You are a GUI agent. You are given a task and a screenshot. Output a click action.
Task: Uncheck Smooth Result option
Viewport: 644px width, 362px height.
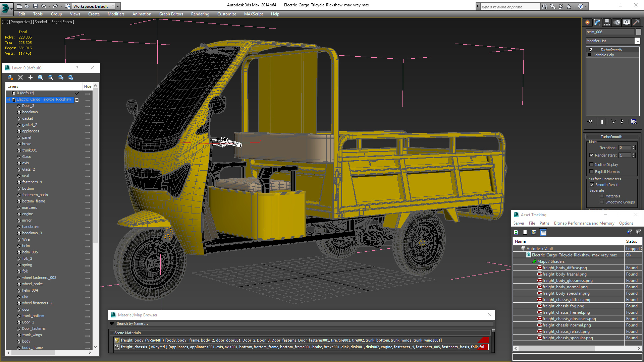[592, 185]
